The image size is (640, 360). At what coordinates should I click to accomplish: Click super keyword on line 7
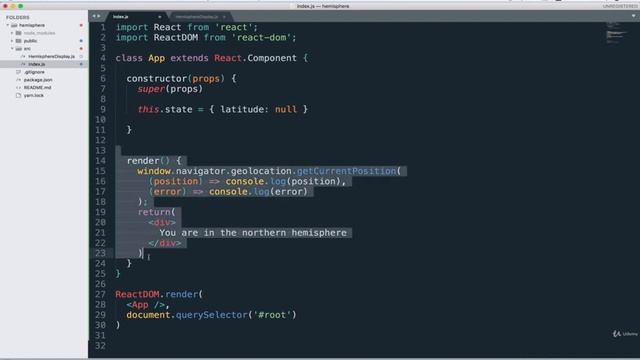coord(151,89)
